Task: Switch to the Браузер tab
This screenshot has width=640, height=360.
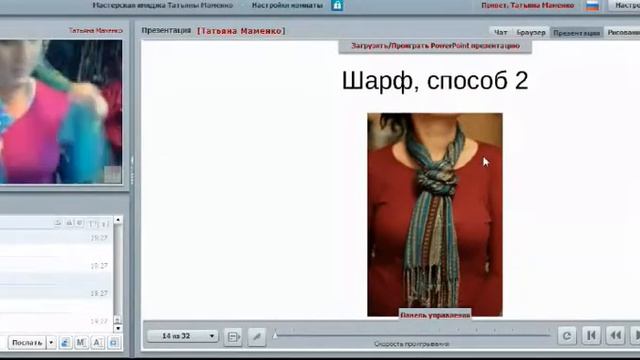Action: click(x=531, y=32)
